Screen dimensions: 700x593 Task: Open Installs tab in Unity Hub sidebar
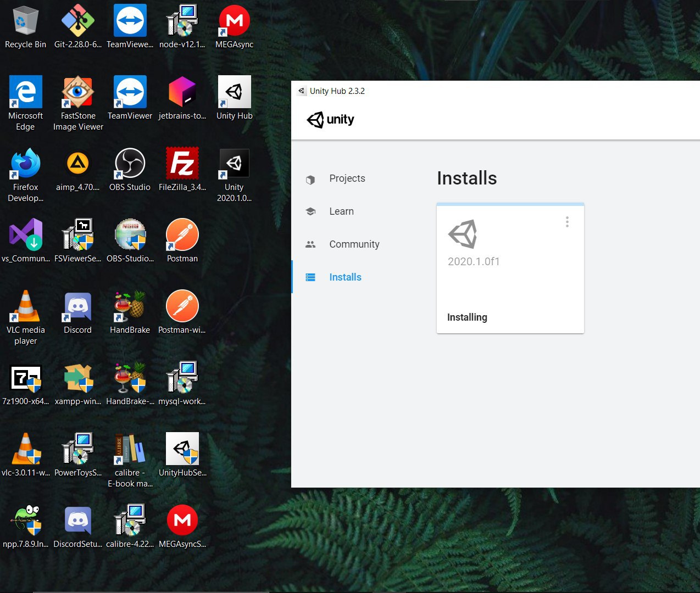click(345, 277)
